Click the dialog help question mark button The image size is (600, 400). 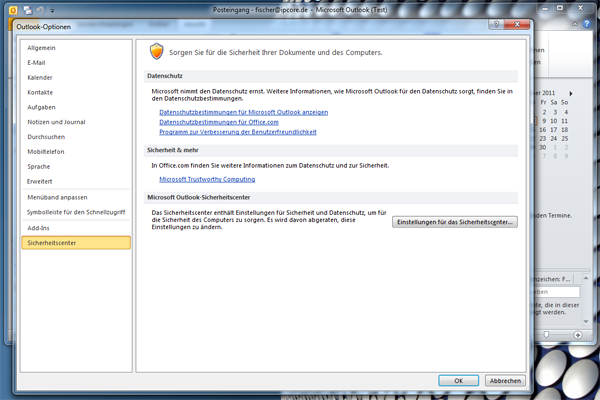(496, 24)
